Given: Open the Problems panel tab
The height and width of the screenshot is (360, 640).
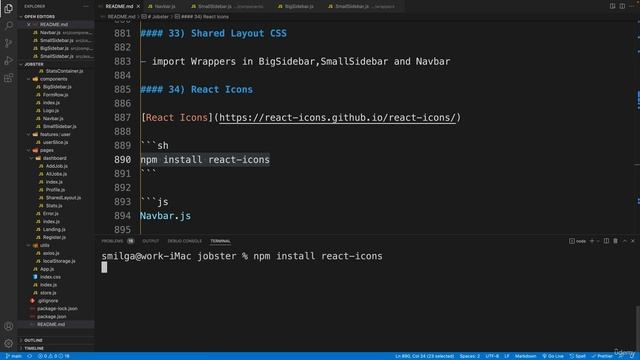Looking at the screenshot, I should (x=117, y=241).
